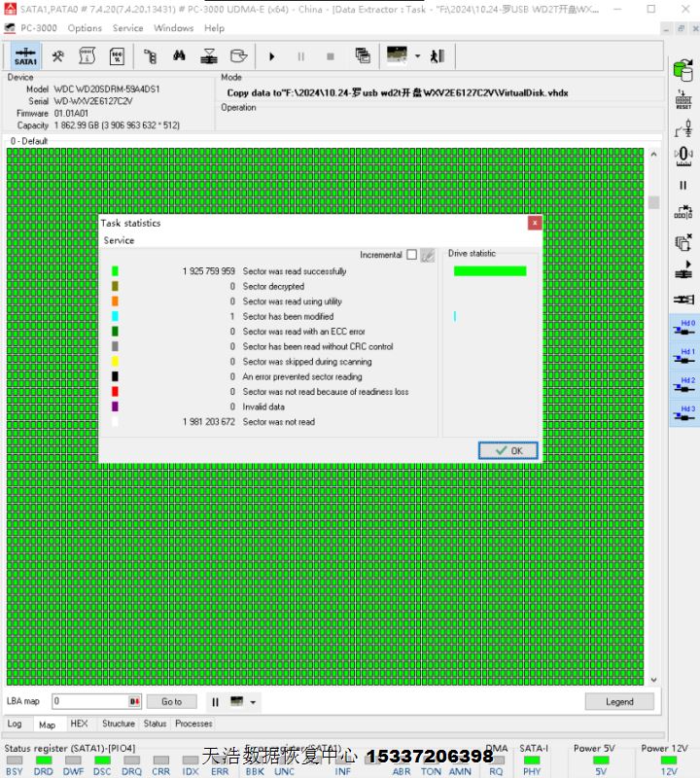Screen dimensions: 700x778
Task: Open the crossed tools utility icon
Action: 58,55
